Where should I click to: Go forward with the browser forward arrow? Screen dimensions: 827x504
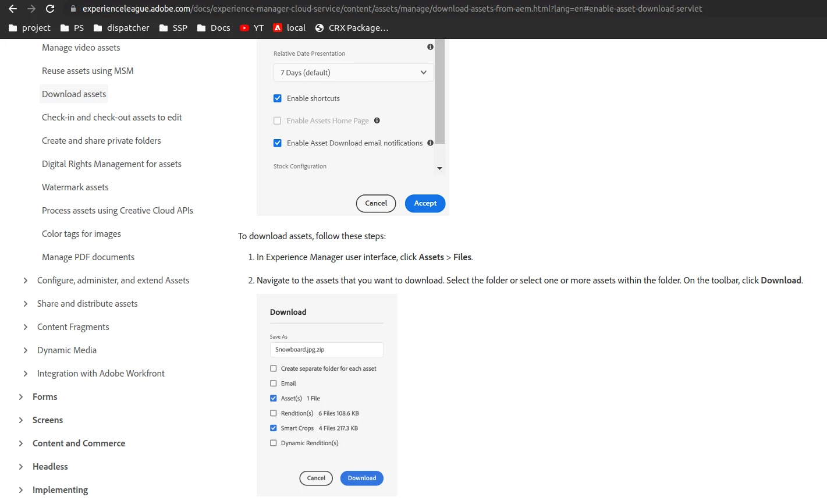coord(31,9)
